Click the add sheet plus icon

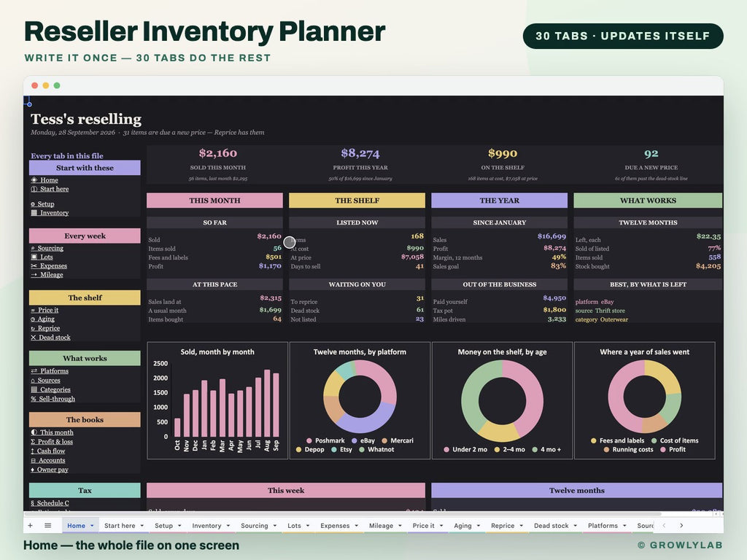(x=30, y=525)
